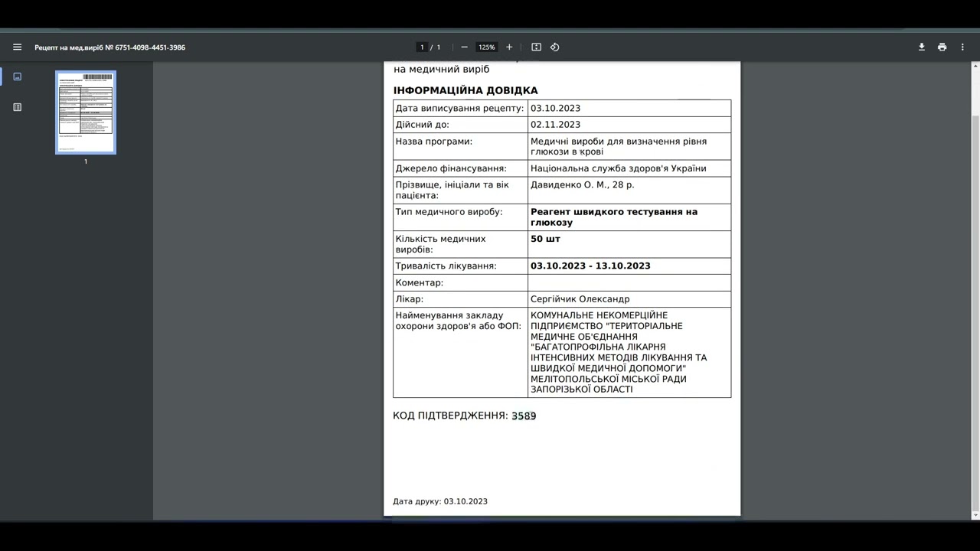980x551 pixels.
Task: Toggle the sidebar menu hamburger icon
Action: pyautogui.click(x=17, y=47)
